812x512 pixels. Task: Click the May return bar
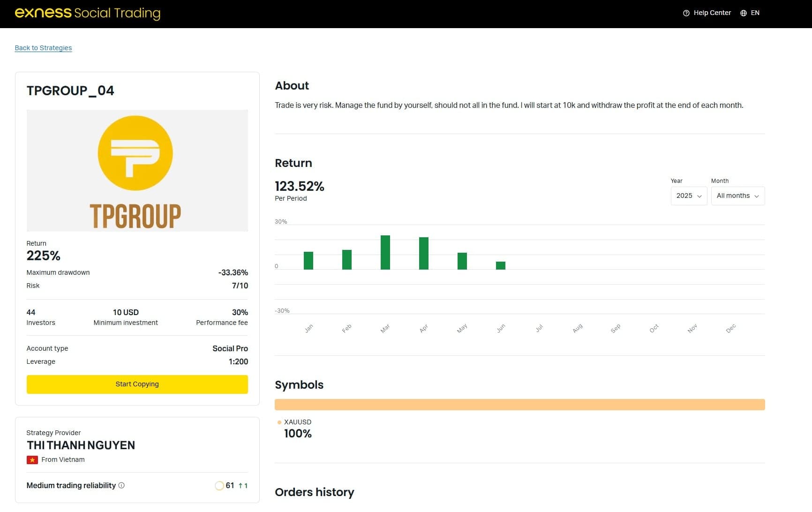pyautogui.click(x=462, y=261)
